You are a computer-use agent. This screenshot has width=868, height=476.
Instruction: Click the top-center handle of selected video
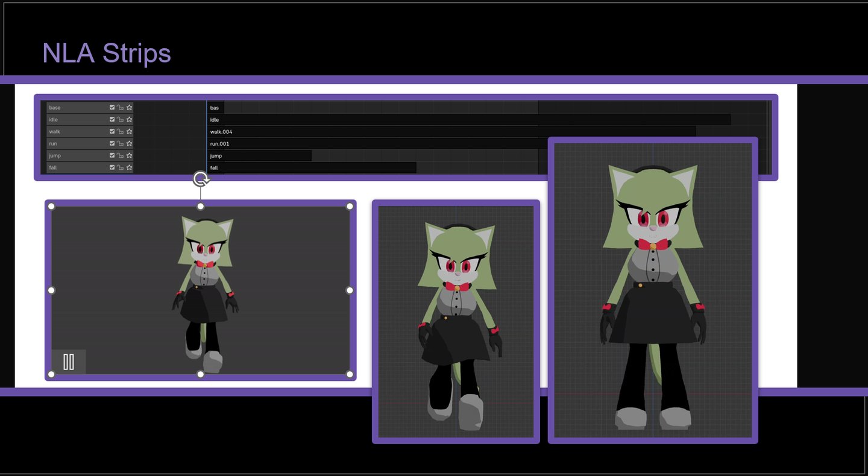coord(201,206)
